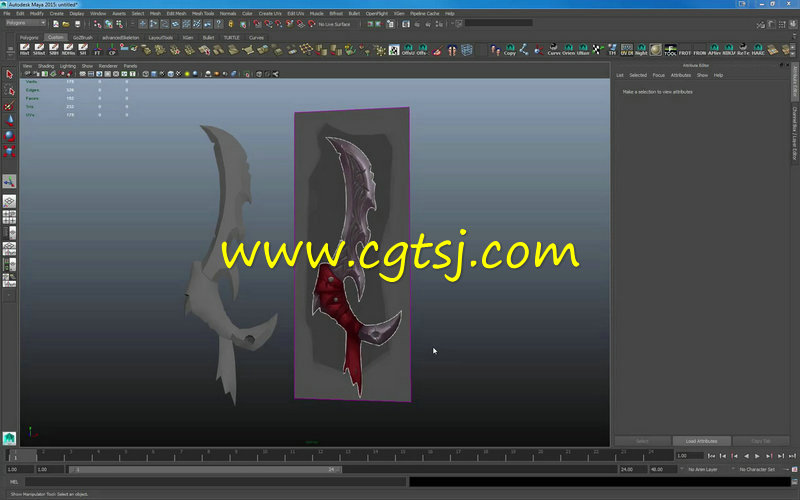
Task: Click the Night shelf button
Action: pos(641,49)
